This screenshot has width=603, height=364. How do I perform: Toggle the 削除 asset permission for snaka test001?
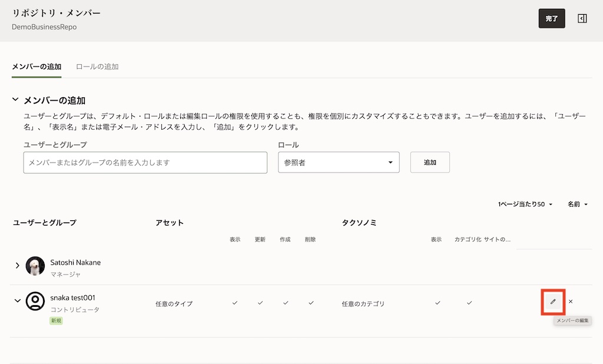click(310, 302)
